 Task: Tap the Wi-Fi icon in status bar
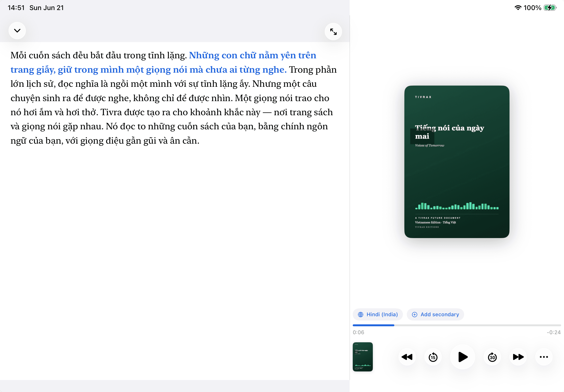click(x=518, y=8)
